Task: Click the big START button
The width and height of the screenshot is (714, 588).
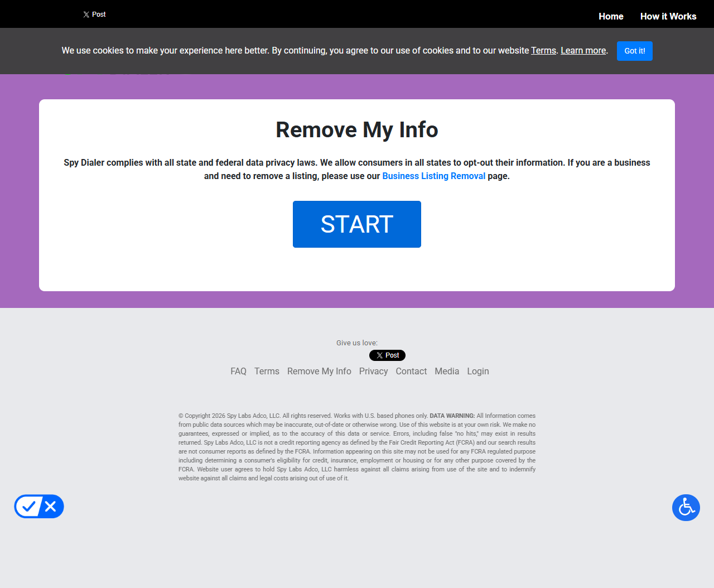Action: pyautogui.click(x=357, y=224)
